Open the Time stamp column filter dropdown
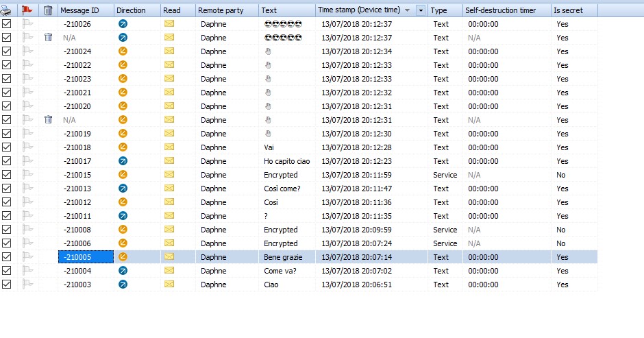This screenshot has width=644, height=338. 421,10
